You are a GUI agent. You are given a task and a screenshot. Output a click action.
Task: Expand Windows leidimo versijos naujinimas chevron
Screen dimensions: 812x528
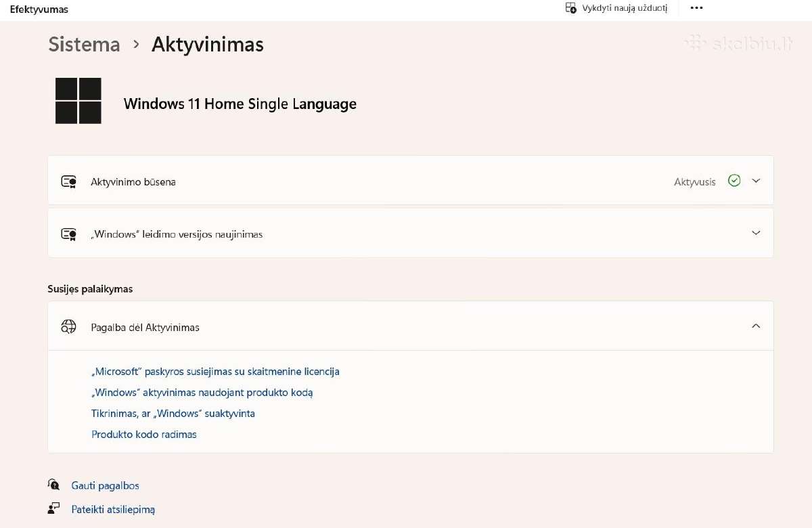pyautogui.click(x=757, y=233)
